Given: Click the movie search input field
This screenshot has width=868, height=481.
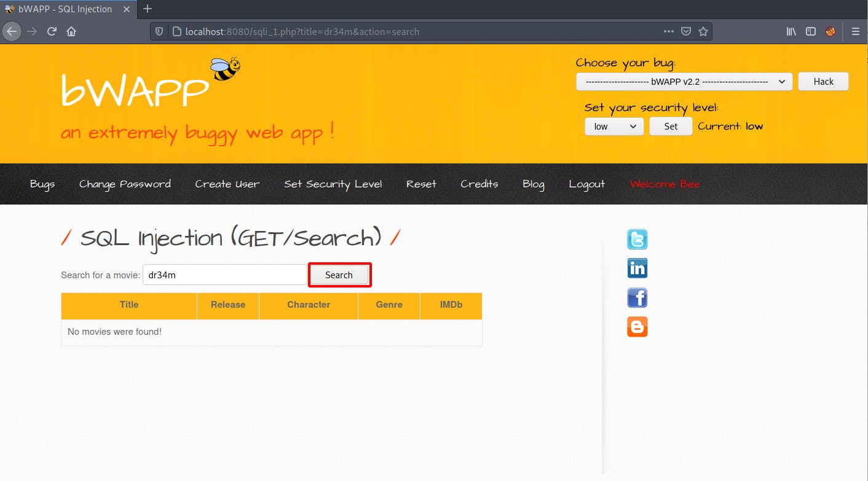Looking at the screenshot, I should point(225,275).
